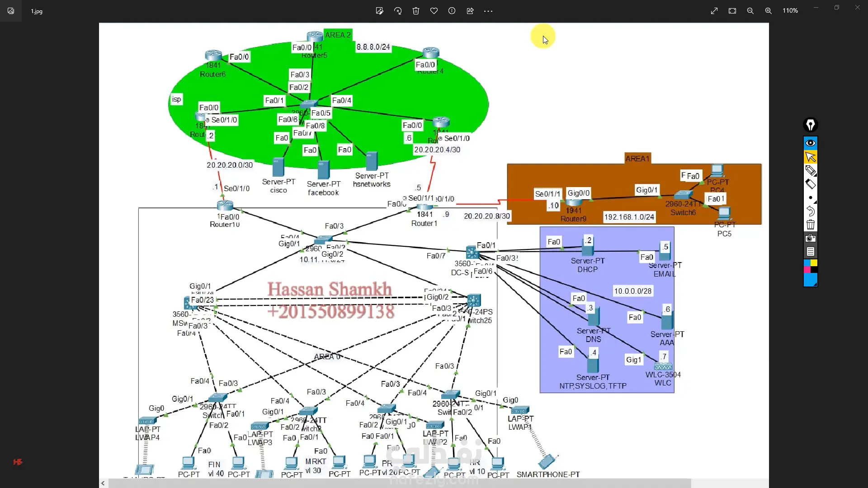This screenshot has width=868, height=488.
Task: Click the edit image icon
Action: point(379,11)
